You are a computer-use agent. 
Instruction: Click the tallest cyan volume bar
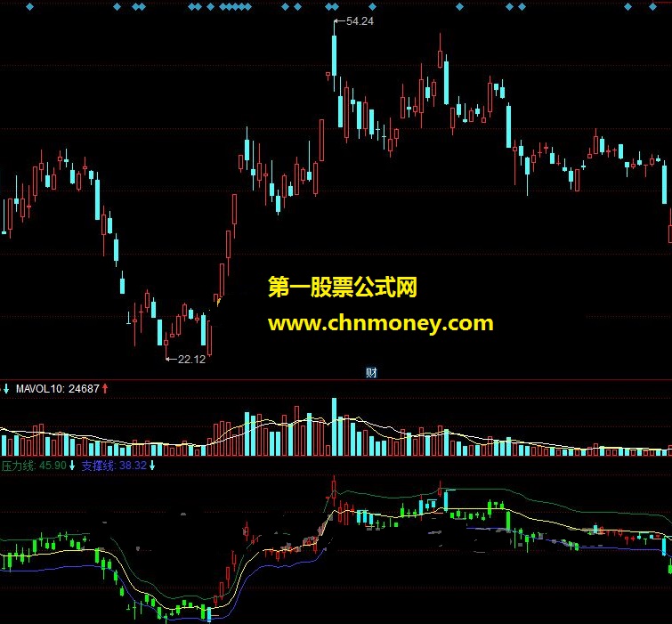(335, 426)
